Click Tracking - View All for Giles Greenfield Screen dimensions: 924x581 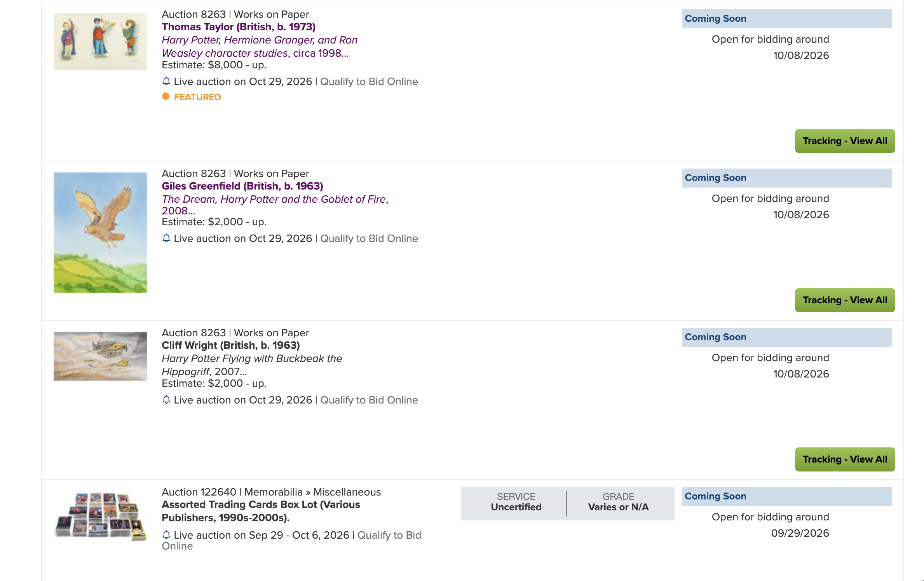click(845, 300)
